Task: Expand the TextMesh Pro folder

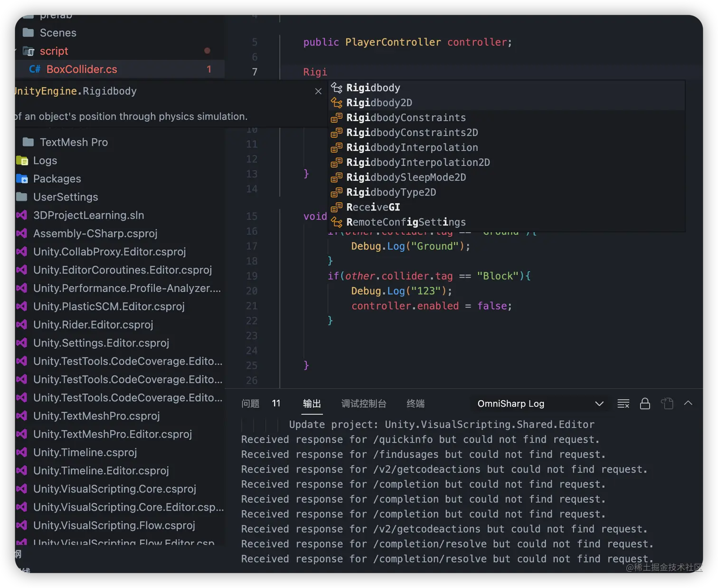Action: 120,142
